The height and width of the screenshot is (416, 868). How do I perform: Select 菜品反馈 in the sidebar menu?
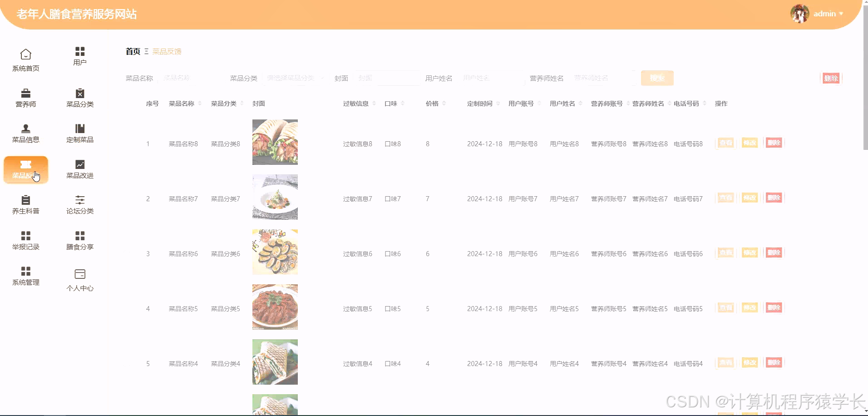26,170
